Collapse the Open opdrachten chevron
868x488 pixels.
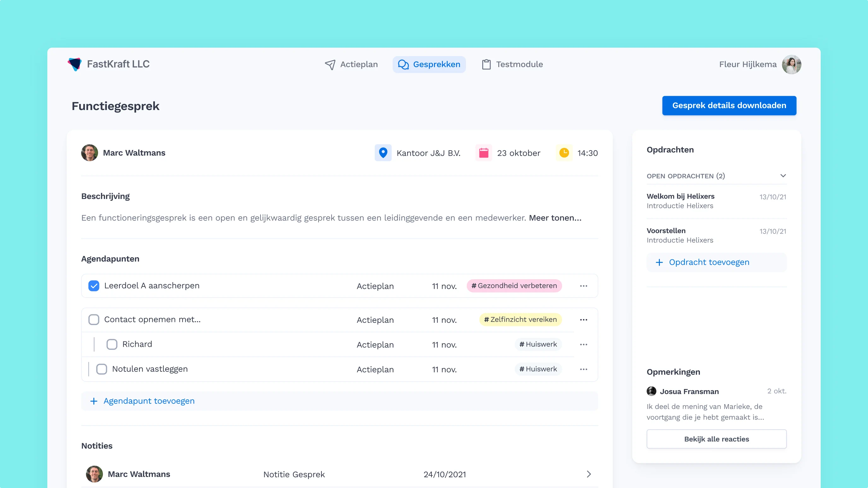point(783,176)
